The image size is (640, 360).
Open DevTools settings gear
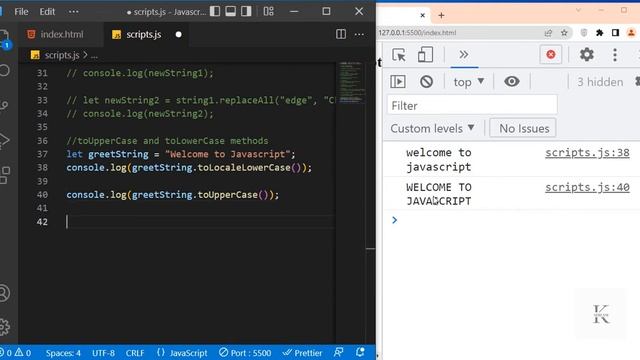[x=587, y=54]
